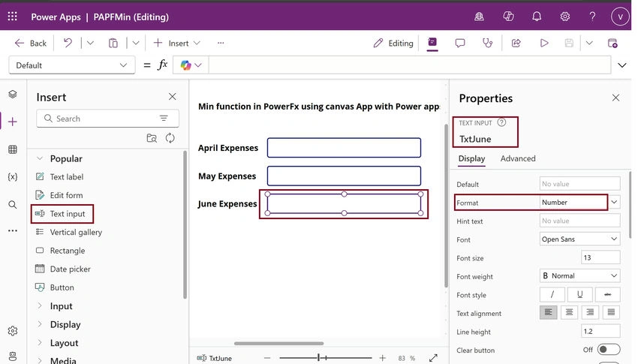Click the Share icon
The height and width of the screenshot is (364, 638).
(516, 43)
